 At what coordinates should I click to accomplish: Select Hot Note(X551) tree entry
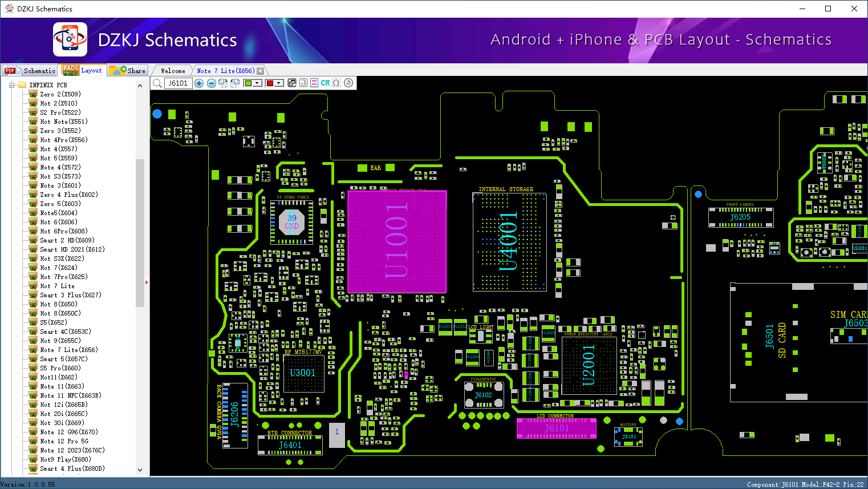click(64, 122)
